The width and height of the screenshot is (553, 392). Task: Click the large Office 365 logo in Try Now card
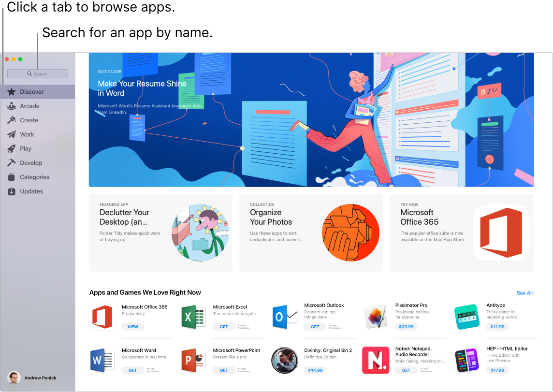pyautogui.click(x=501, y=232)
